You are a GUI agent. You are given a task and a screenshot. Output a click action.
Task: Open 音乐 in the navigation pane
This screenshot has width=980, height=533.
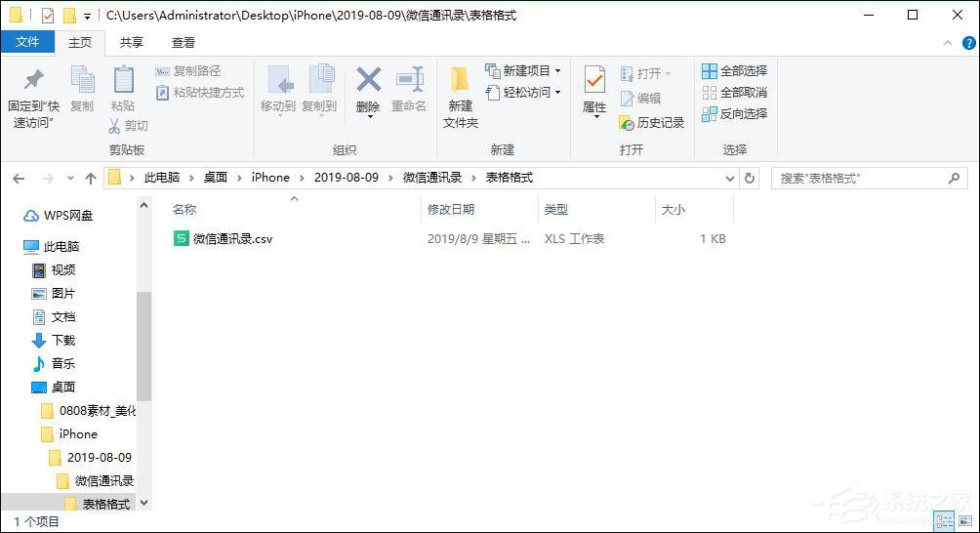pyautogui.click(x=54, y=364)
